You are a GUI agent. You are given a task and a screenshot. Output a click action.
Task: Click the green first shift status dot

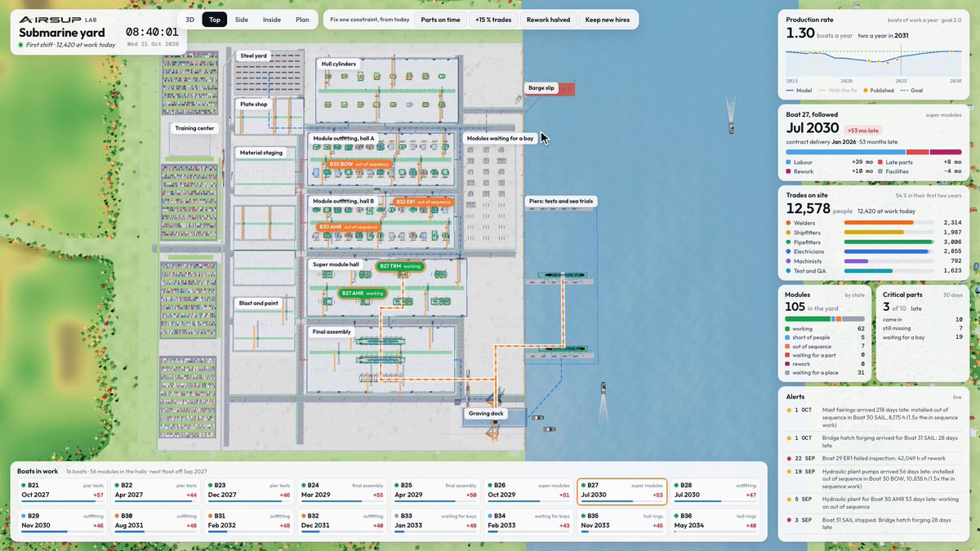click(x=20, y=45)
